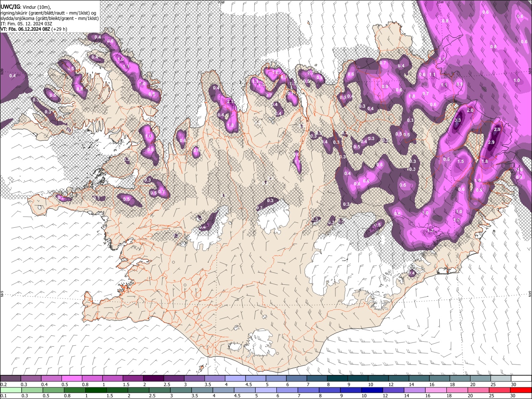The width and height of the screenshot is (532, 399).
Task: Pick the light pink 16–18 swatch in the lower legend
Action: (x=436, y=390)
